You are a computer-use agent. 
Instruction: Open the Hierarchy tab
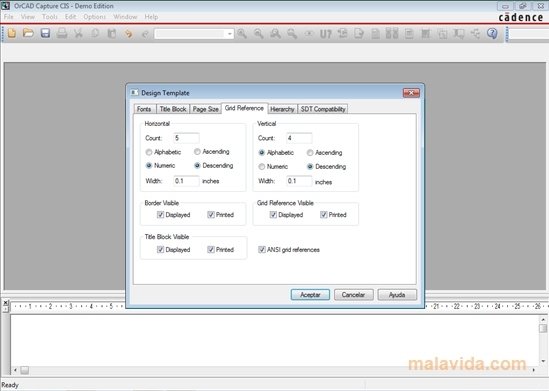point(282,109)
